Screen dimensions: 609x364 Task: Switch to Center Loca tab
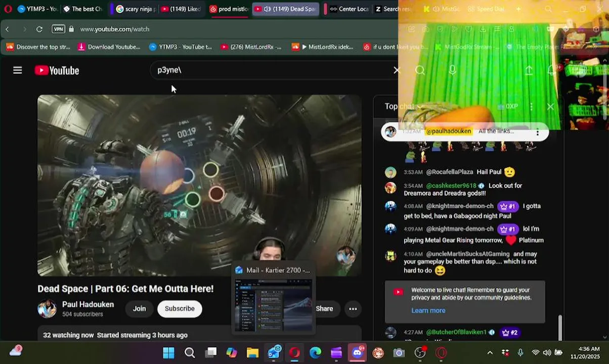tap(349, 9)
